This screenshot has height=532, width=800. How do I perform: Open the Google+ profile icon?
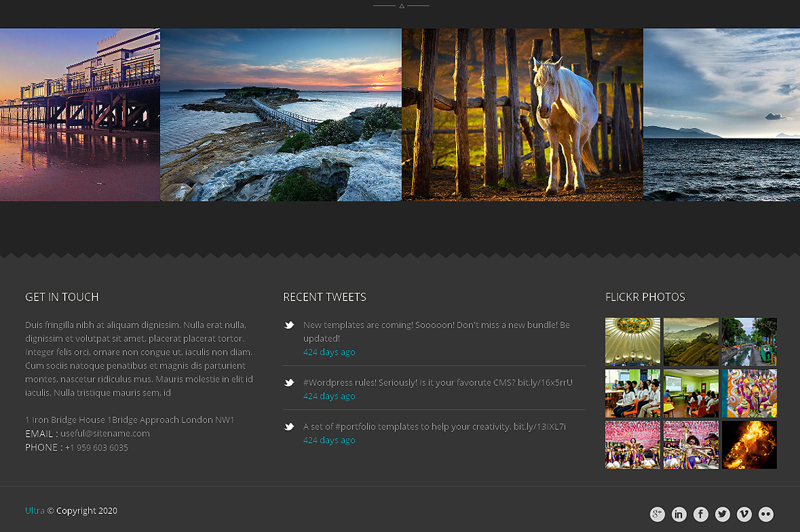click(657, 514)
